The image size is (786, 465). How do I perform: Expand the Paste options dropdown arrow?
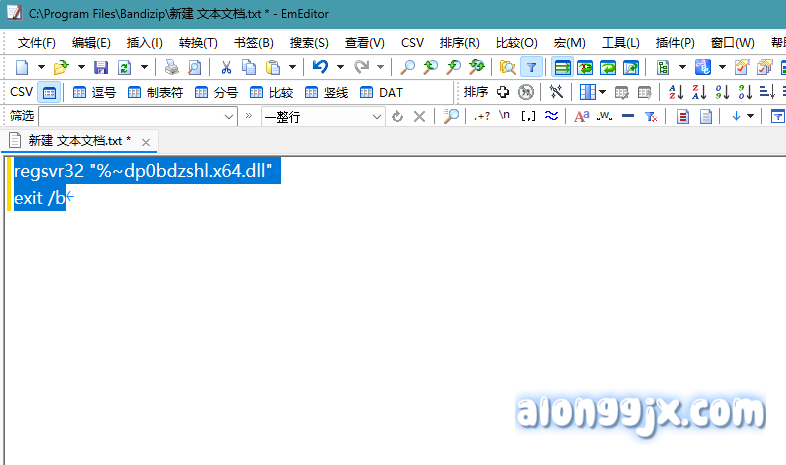(x=292, y=67)
